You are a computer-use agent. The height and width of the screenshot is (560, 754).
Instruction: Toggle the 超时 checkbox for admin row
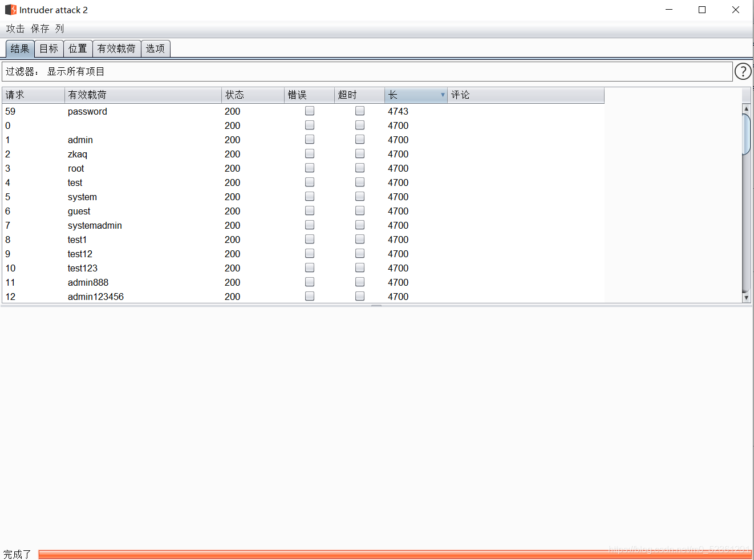click(x=360, y=139)
